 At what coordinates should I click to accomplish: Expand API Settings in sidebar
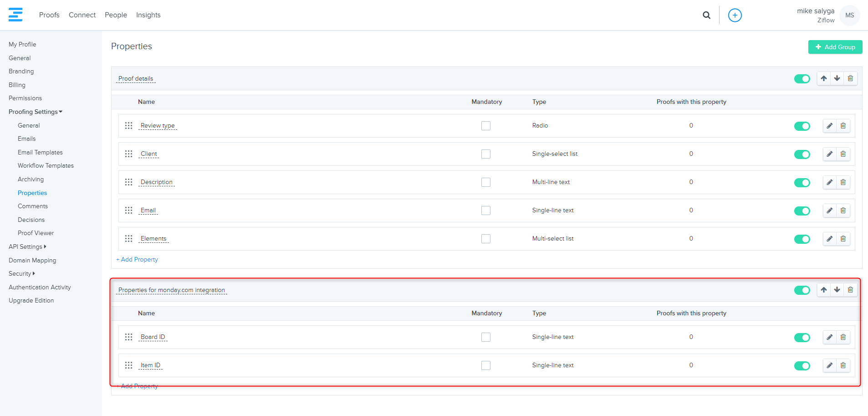pos(27,247)
